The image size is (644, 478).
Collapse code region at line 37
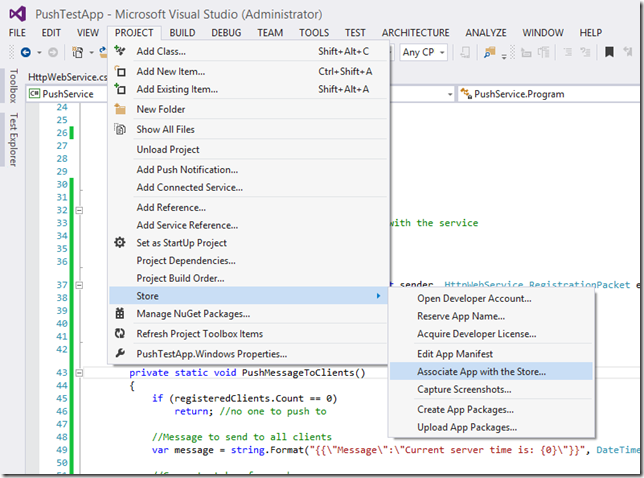pyautogui.click(x=79, y=285)
